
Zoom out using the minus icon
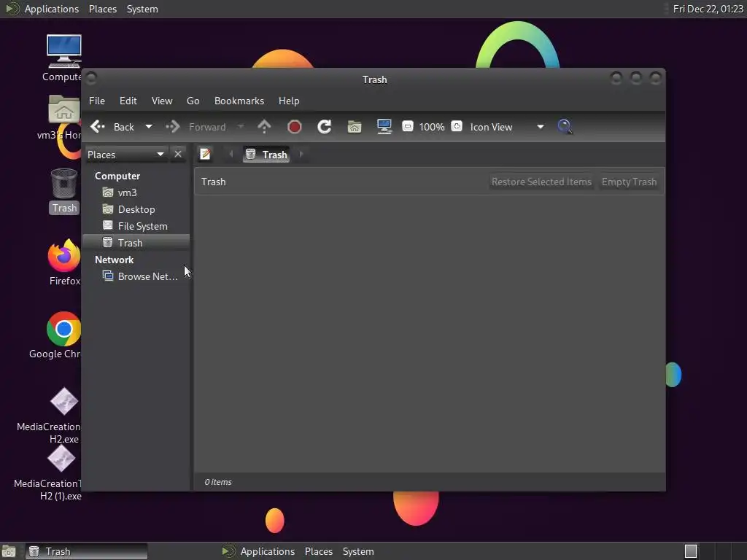click(x=408, y=127)
